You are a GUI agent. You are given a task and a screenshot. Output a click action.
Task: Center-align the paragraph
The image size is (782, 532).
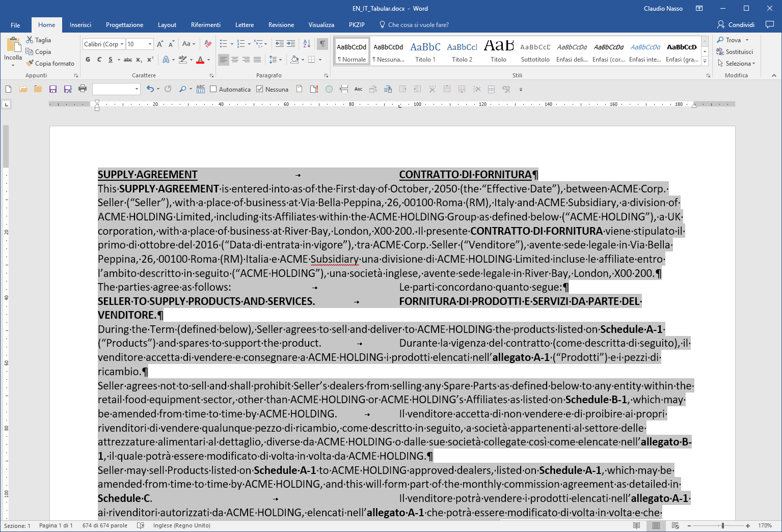(x=235, y=60)
